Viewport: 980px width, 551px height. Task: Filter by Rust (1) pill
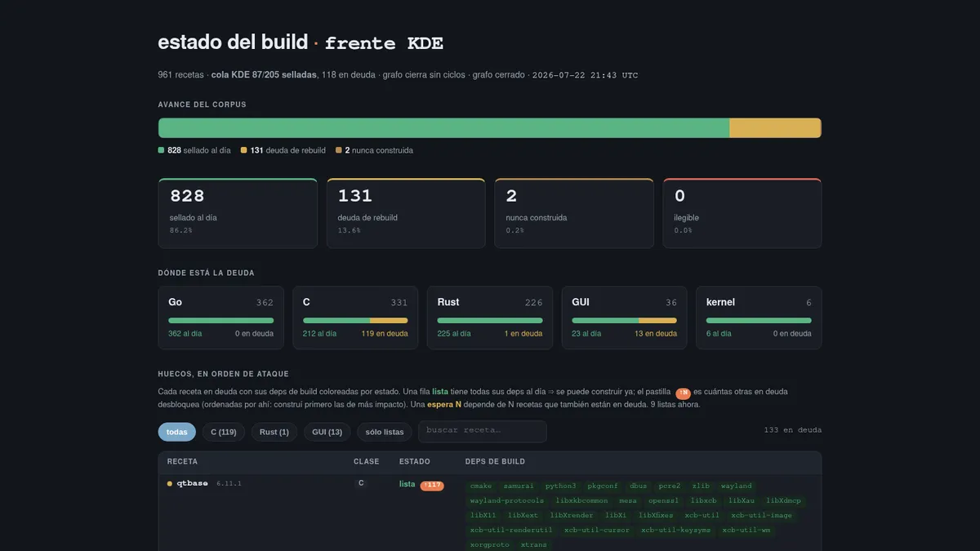[274, 432]
